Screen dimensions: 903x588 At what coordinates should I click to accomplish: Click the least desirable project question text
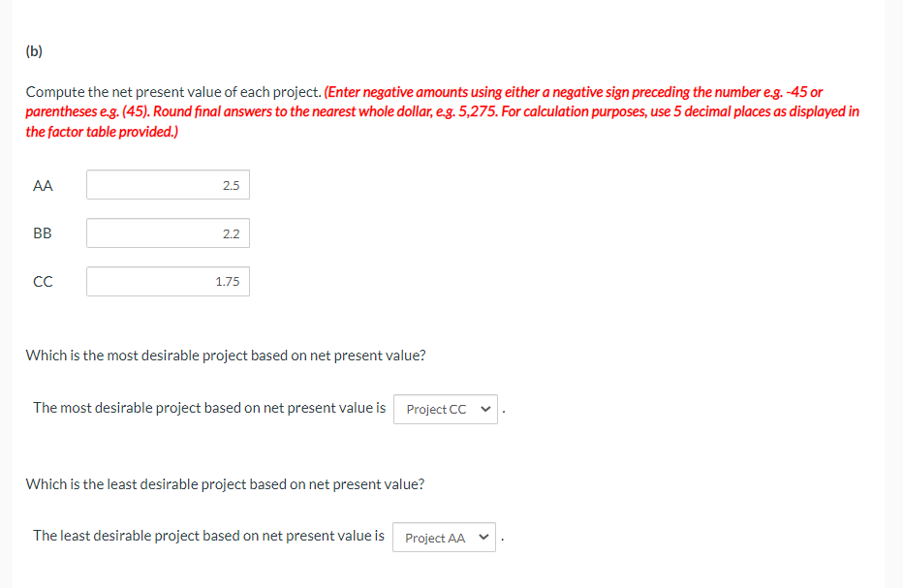tap(226, 483)
